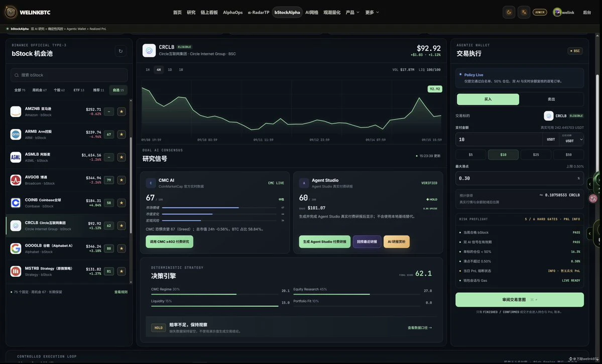The height and width of the screenshot is (364, 602).
Task: Open the 产品 dropdown menu
Action: pos(352,12)
